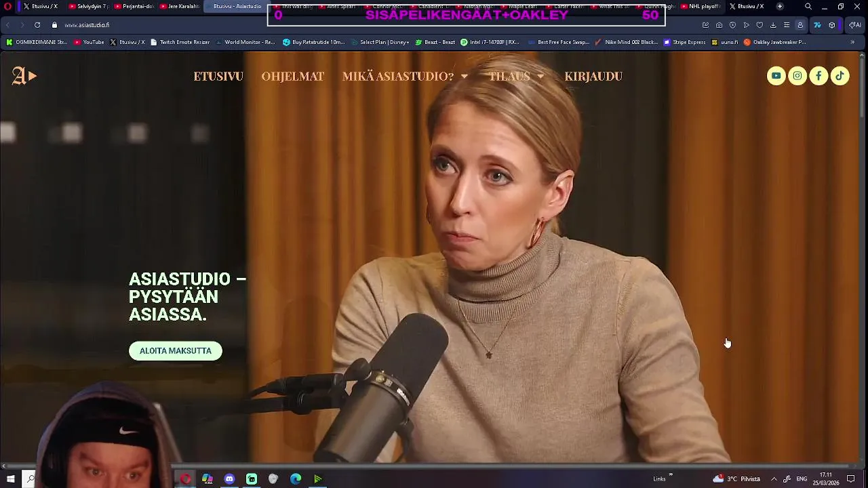This screenshot has height=488, width=868.
Task: Open the weather 3°C Pilvistä widget
Action: coord(736,479)
